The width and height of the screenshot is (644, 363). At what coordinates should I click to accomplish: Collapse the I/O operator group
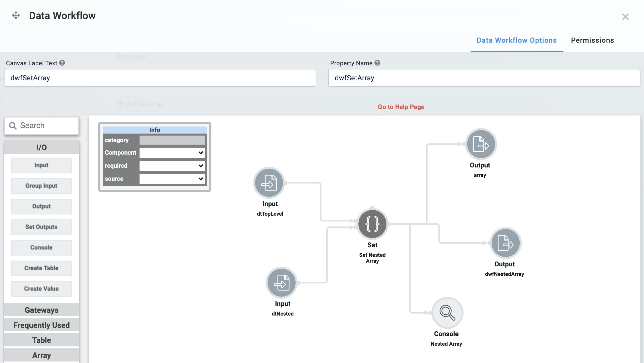41,147
